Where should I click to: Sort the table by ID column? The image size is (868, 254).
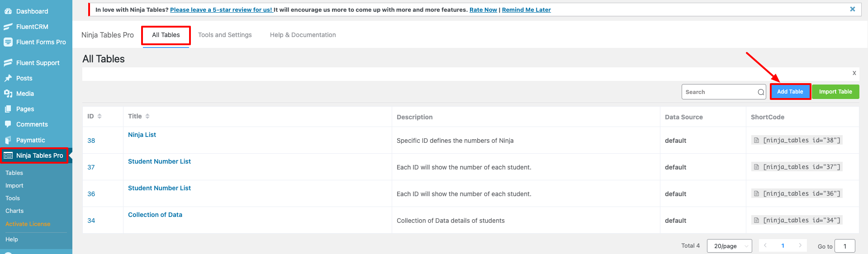[x=100, y=117]
